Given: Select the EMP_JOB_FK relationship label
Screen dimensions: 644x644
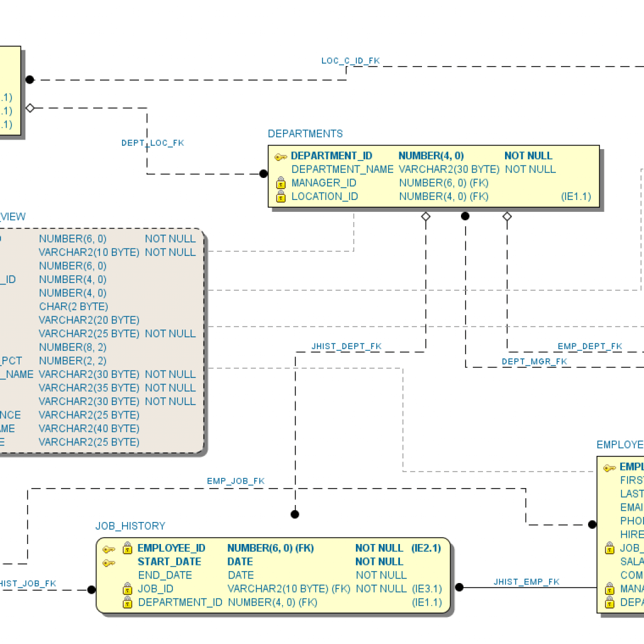Looking at the screenshot, I should [x=236, y=480].
